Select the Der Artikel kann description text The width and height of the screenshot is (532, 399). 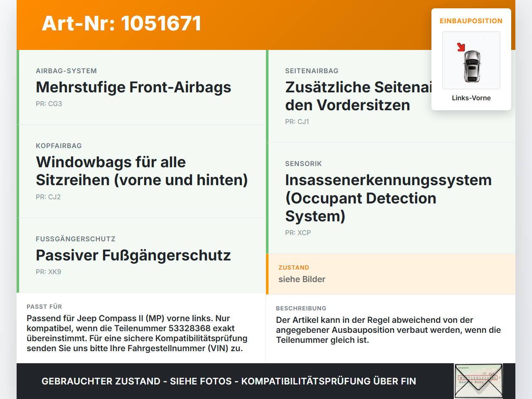click(388, 330)
